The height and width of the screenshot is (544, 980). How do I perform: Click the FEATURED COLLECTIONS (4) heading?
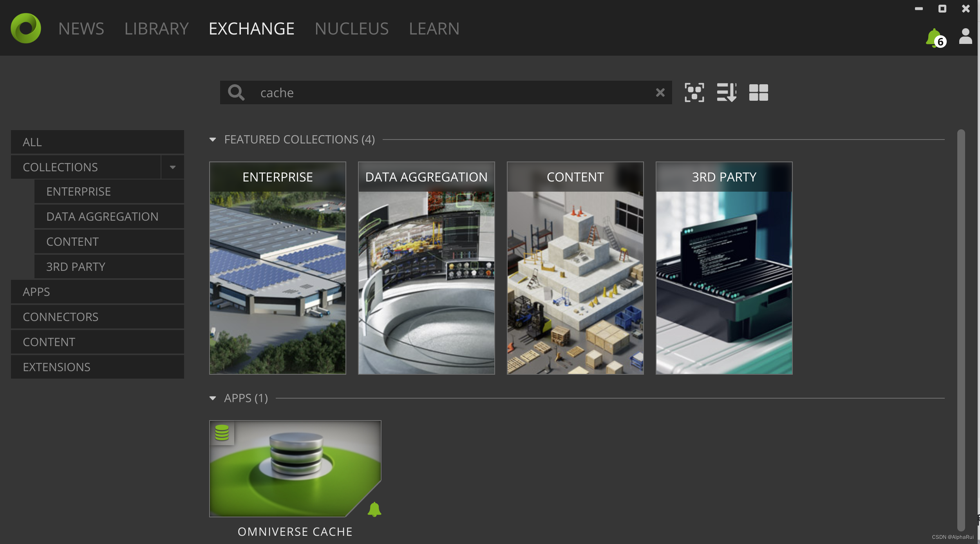(x=300, y=140)
